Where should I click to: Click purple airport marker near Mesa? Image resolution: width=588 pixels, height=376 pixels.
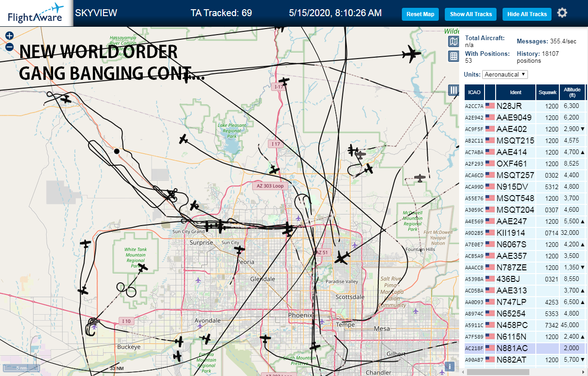pyautogui.click(x=416, y=311)
